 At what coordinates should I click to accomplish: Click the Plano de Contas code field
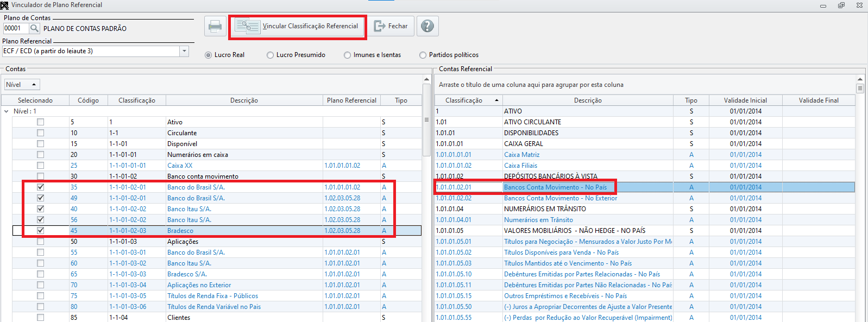click(x=16, y=28)
